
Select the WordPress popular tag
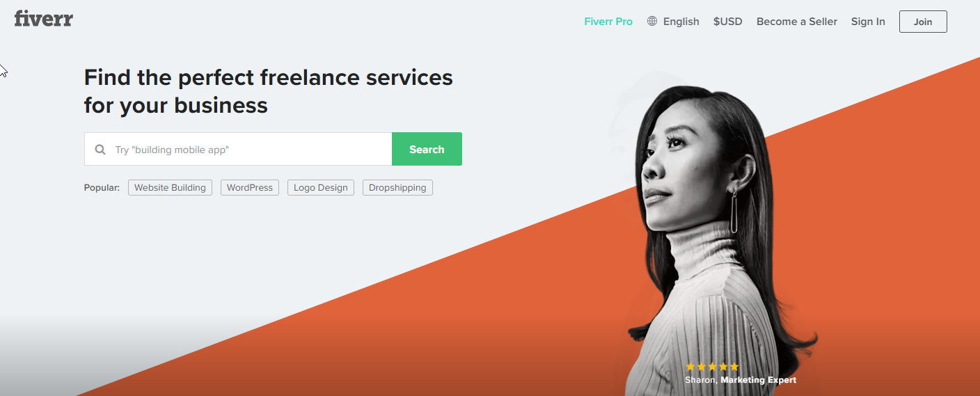250,187
